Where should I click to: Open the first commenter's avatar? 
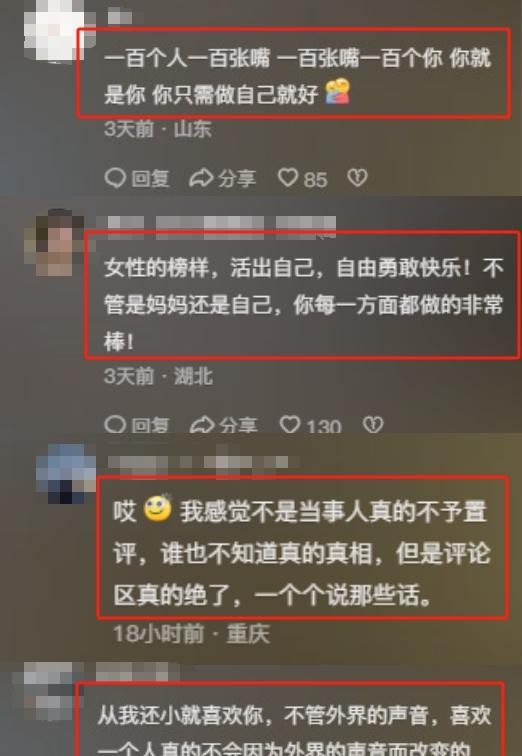54,30
